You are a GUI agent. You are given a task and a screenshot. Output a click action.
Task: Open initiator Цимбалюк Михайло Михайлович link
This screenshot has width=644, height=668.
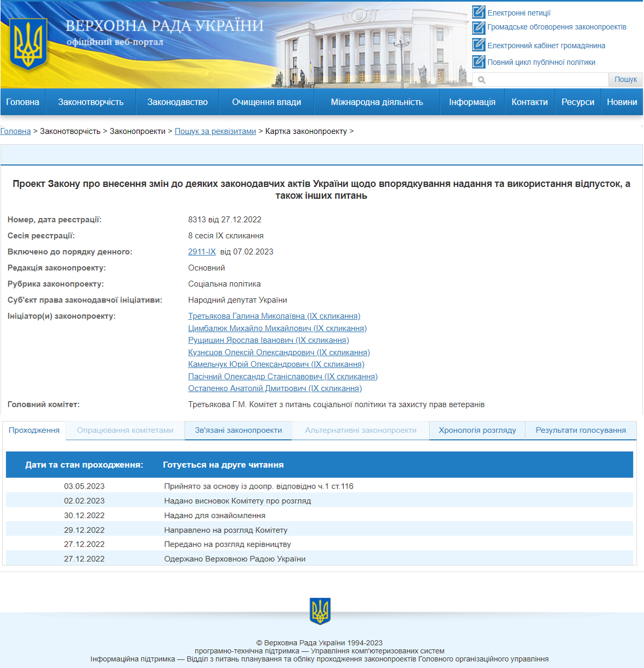coord(277,328)
